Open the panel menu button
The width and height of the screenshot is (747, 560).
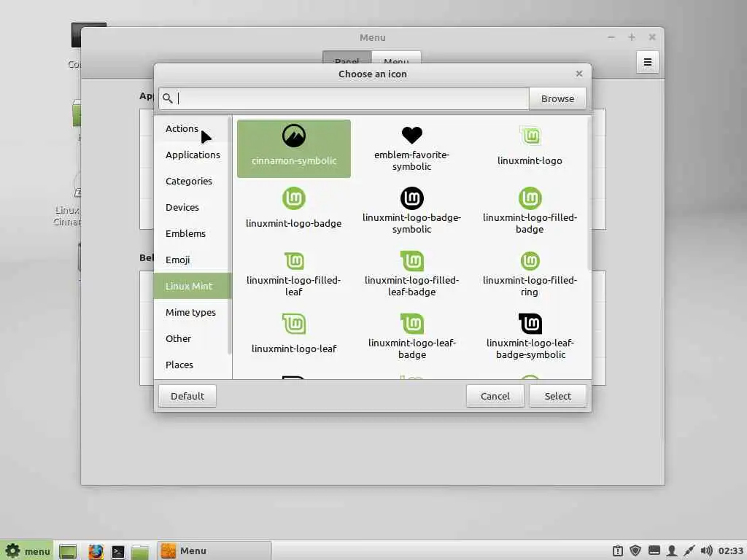(27, 551)
